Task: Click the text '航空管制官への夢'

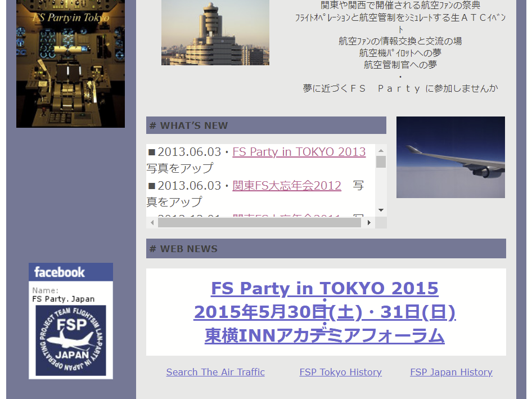Action: pos(400,65)
